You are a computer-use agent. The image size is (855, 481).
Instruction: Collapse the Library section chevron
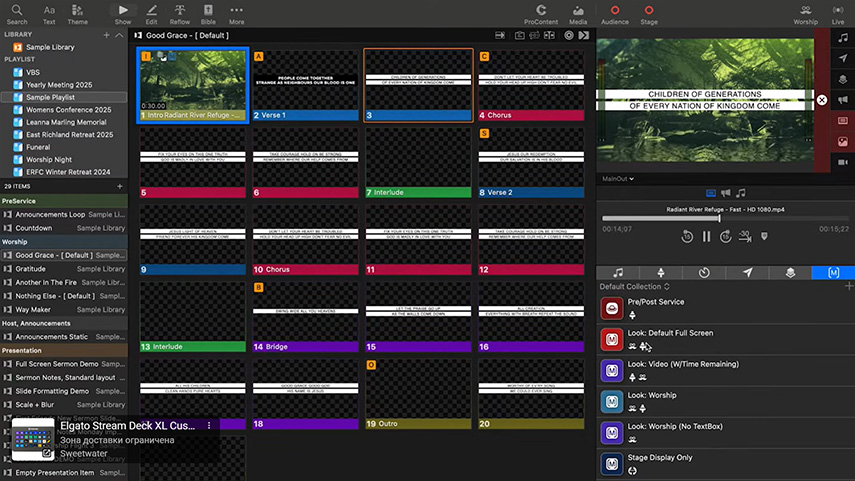click(x=119, y=35)
